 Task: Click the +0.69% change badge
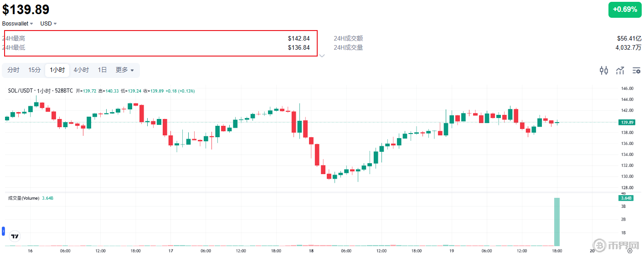tap(624, 10)
